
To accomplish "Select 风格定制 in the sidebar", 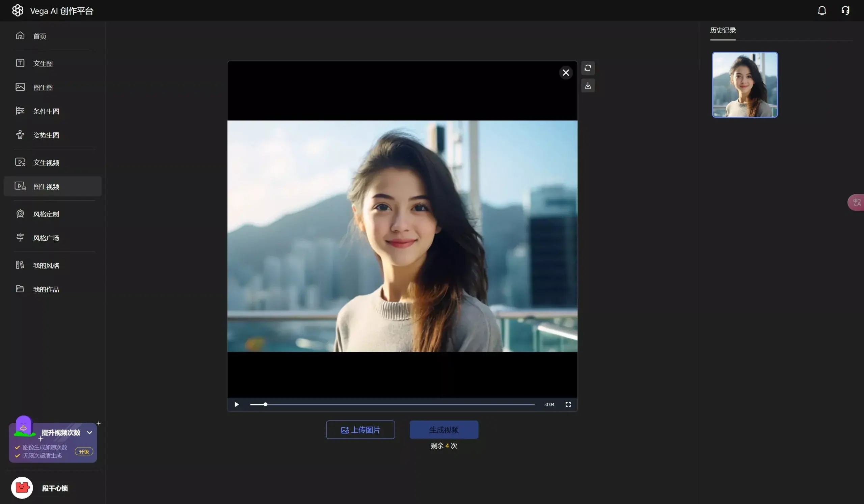I will point(47,214).
